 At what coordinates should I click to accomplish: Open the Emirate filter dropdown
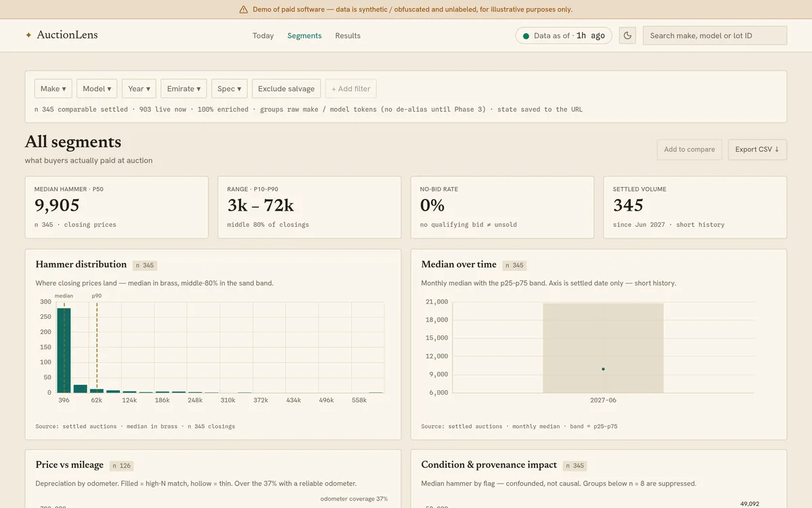[183, 89]
